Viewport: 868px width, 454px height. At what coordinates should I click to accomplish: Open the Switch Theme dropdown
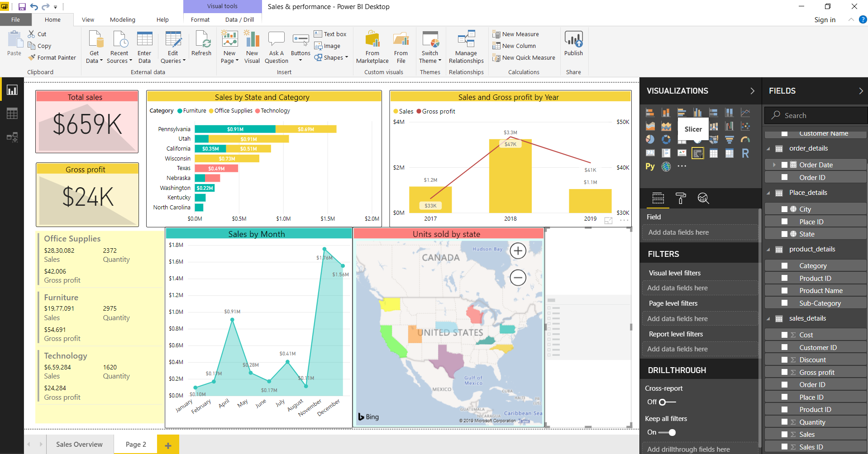(x=430, y=57)
